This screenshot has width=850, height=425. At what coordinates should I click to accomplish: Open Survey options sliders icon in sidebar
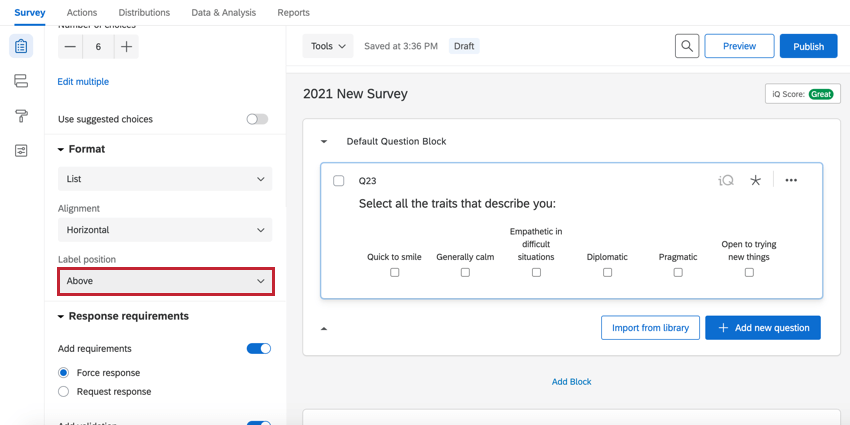pos(21,151)
